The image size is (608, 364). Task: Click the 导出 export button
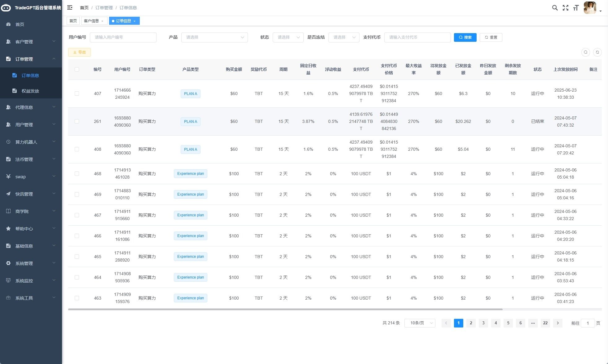click(79, 52)
